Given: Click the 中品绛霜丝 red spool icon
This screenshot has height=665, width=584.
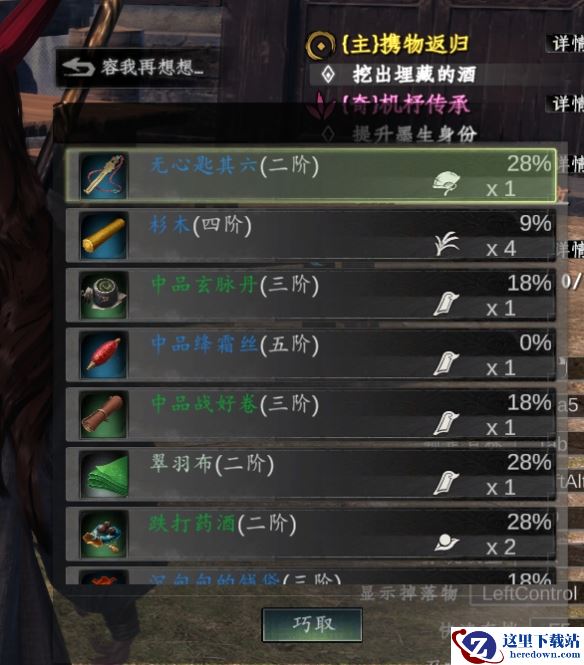Looking at the screenshot, I should (103, 355).
